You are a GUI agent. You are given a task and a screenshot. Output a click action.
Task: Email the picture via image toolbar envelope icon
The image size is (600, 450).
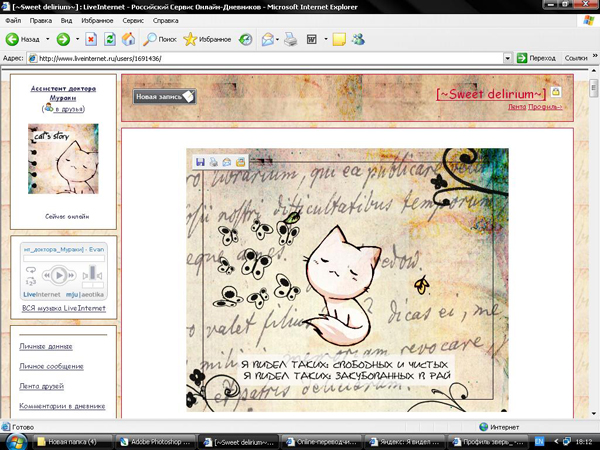(x=227, y=162)
